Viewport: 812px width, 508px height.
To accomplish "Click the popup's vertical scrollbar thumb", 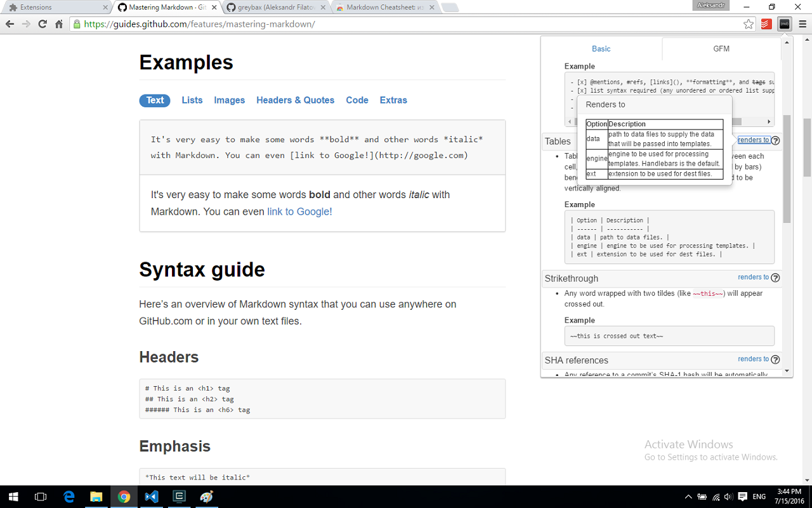I will coord(787,168).
